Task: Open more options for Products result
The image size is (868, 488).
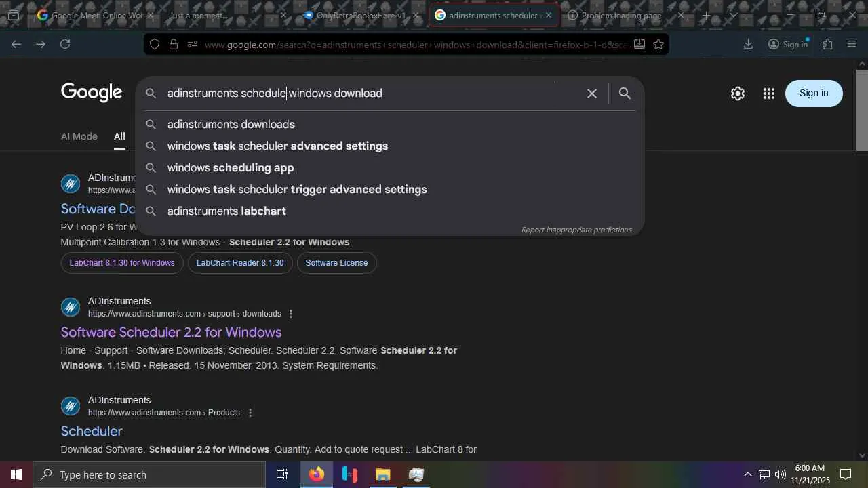Action: [250, 413]
